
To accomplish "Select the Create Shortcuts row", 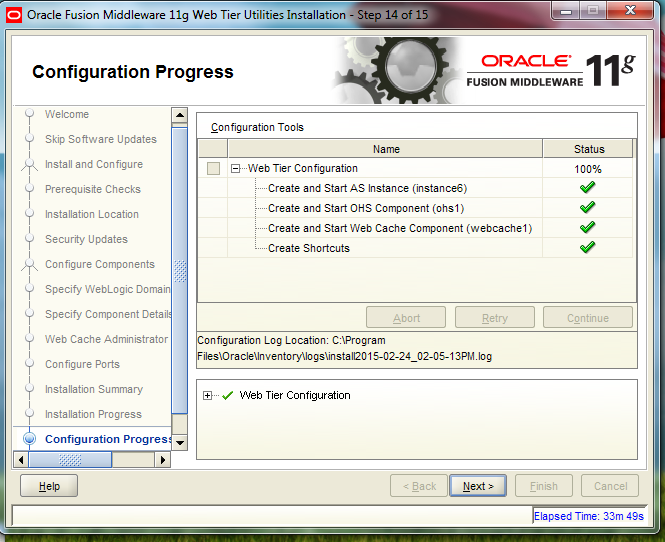I will [309, 248].
